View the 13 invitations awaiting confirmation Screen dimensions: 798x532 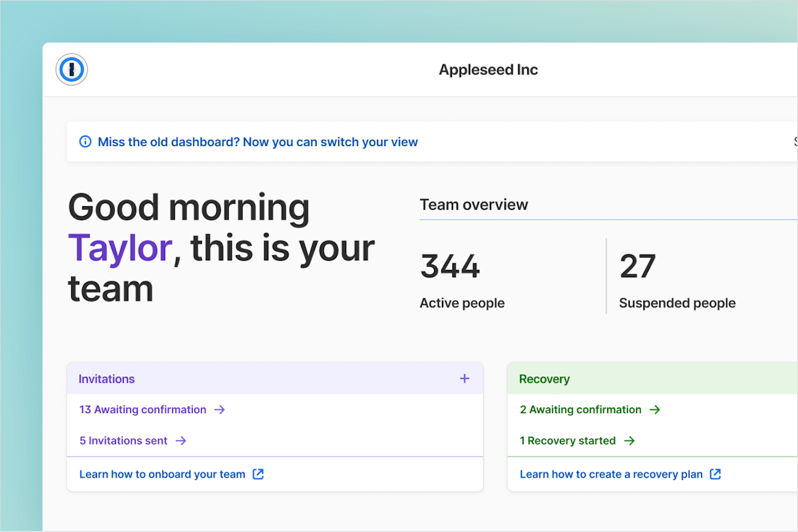[142, 409]
